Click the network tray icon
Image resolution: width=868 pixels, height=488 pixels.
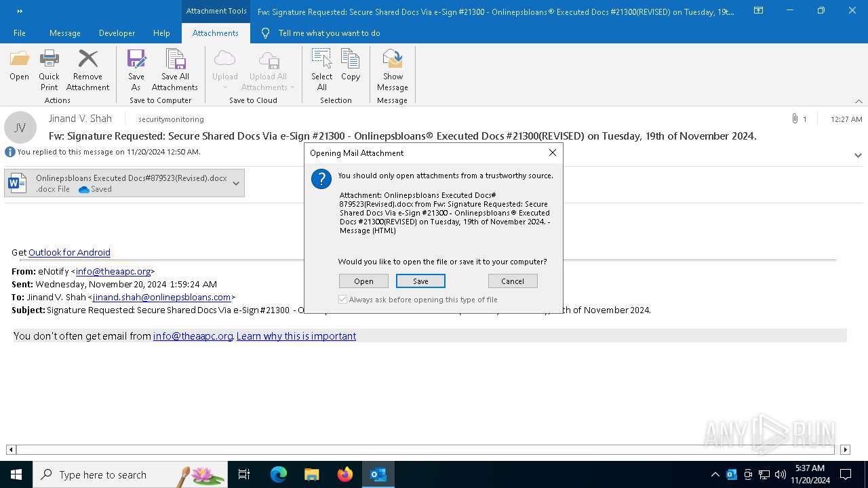click(x=764, y=474)
